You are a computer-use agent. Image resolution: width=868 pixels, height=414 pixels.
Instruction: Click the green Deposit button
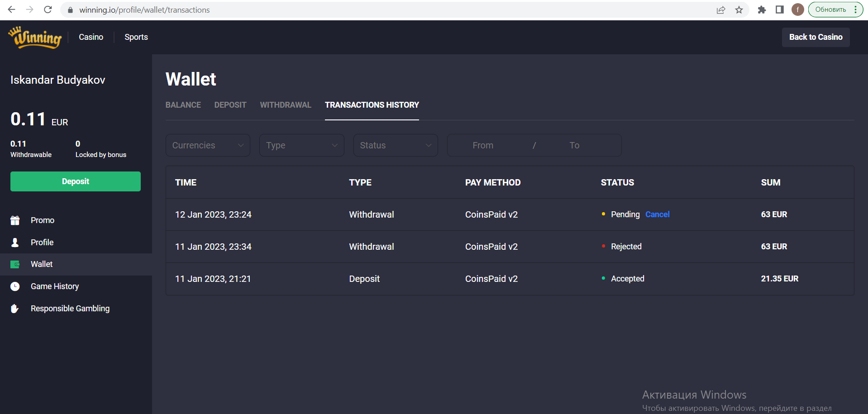click(x=76, y=181)
